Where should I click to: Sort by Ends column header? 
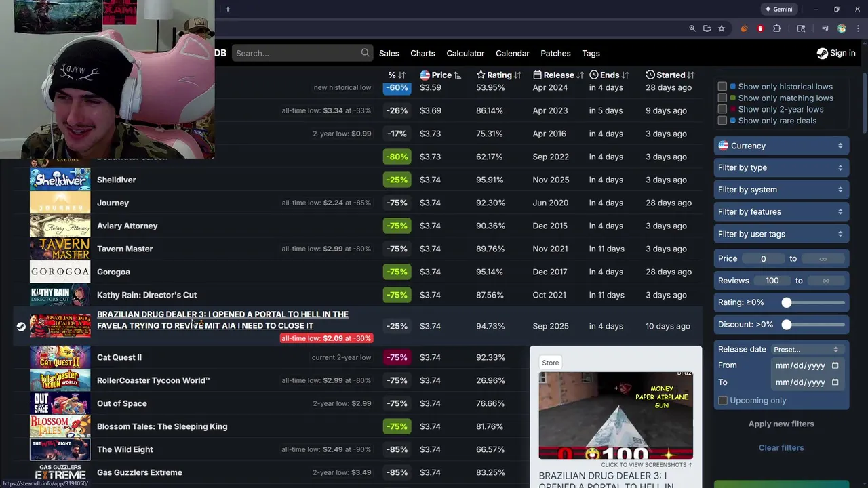(x=610, y=75)
